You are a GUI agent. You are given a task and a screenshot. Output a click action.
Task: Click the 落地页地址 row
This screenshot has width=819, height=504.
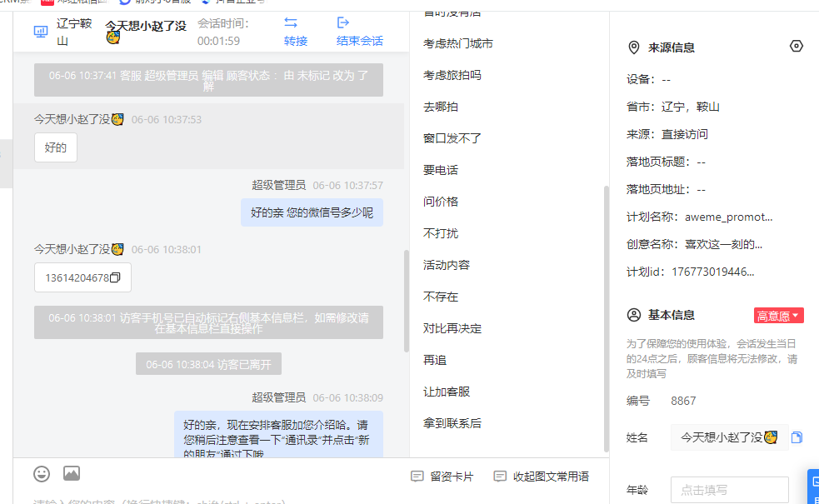click(666, 190)
